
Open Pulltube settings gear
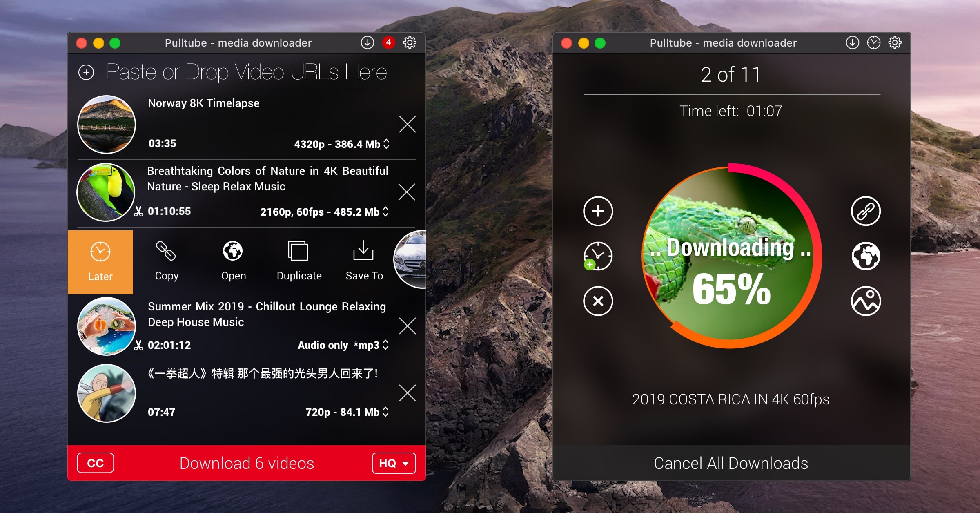pos(410,42)
